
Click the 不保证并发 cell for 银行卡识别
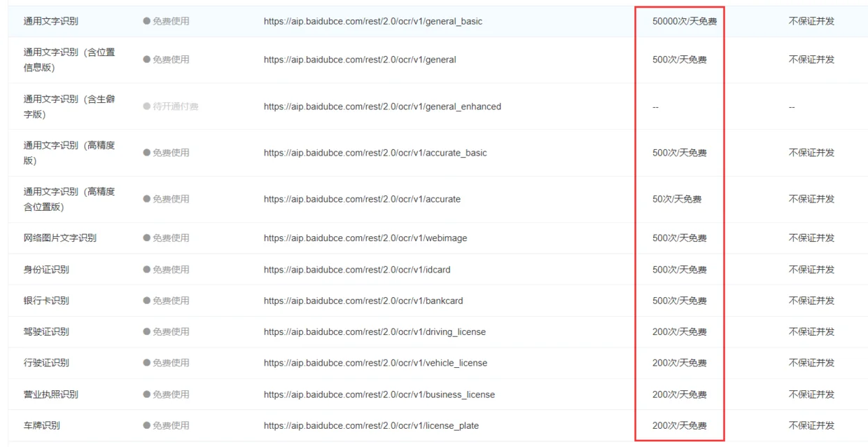(x=812, y=301)
